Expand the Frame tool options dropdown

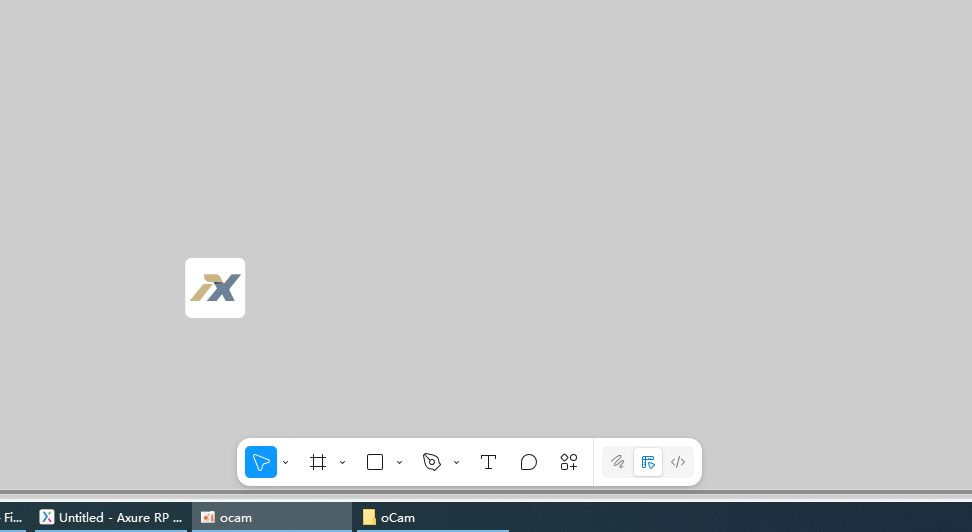[x=342, y=463]
